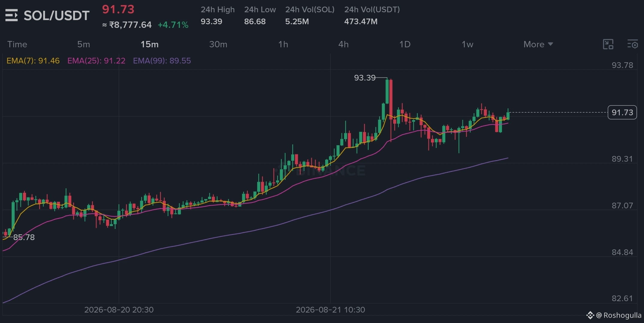Click the 93.39 high marker on chart
The width and height of the screenshot is (644, 323).
pos(365,78)
